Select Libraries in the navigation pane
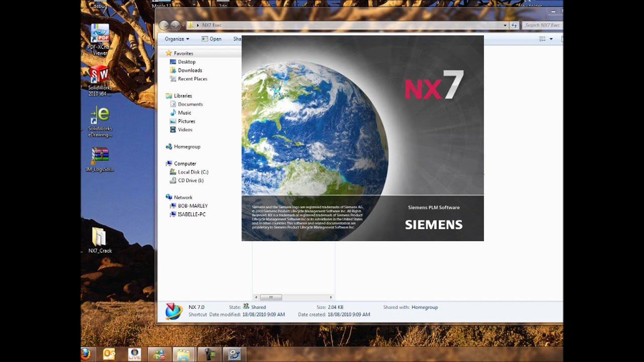The width and height of the screenshot is (644, 362). tap(183, 96)
